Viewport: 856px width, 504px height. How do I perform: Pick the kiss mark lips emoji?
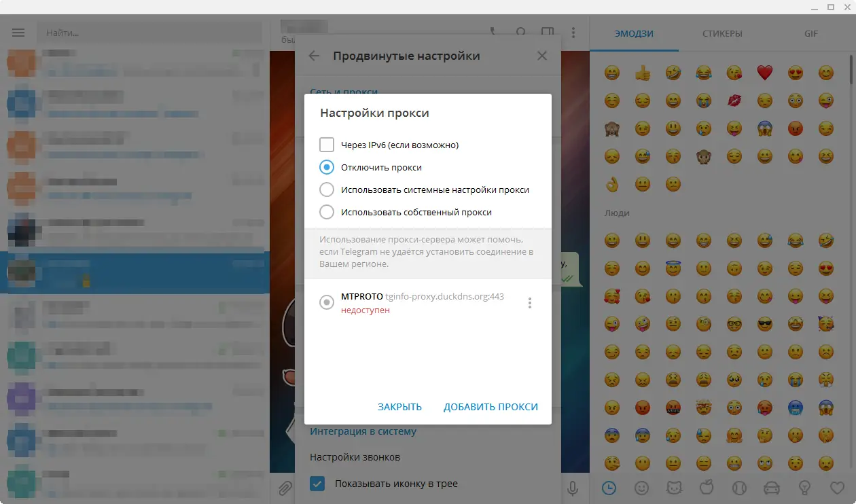[734, 101]
